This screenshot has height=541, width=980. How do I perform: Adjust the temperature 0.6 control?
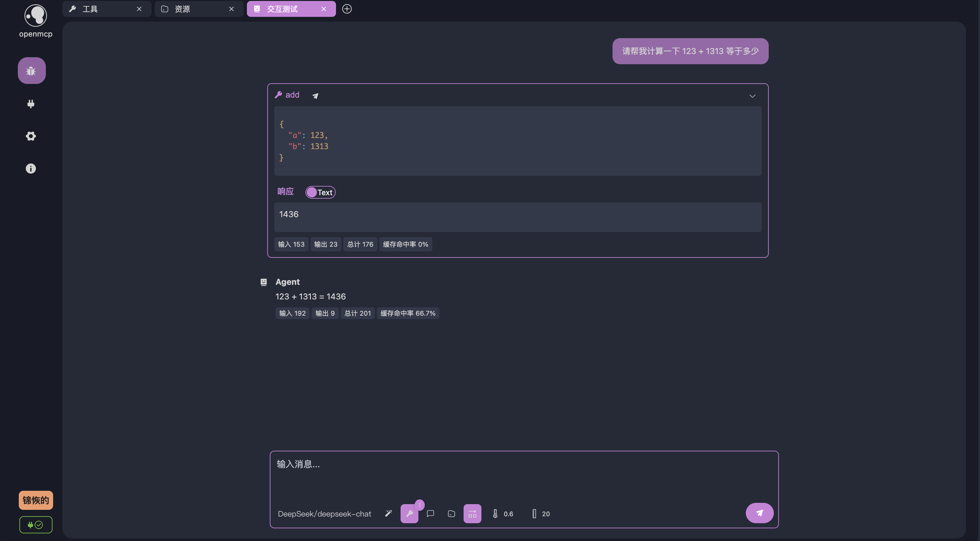coord(502,514)
